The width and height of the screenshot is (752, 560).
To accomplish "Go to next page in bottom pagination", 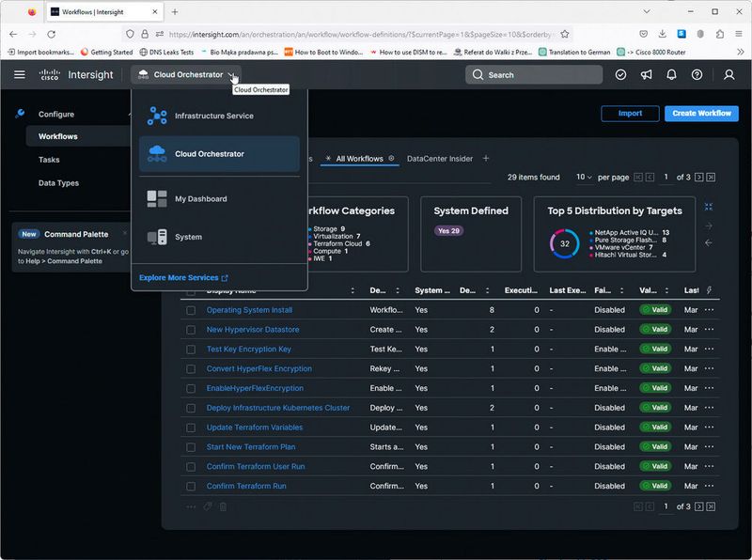I will coord(698,506).
